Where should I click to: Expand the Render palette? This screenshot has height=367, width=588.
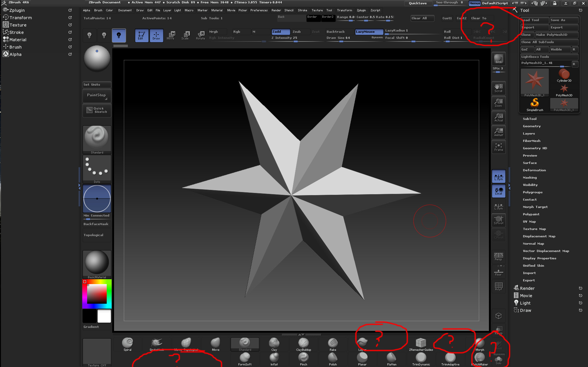tap(527, 288)
